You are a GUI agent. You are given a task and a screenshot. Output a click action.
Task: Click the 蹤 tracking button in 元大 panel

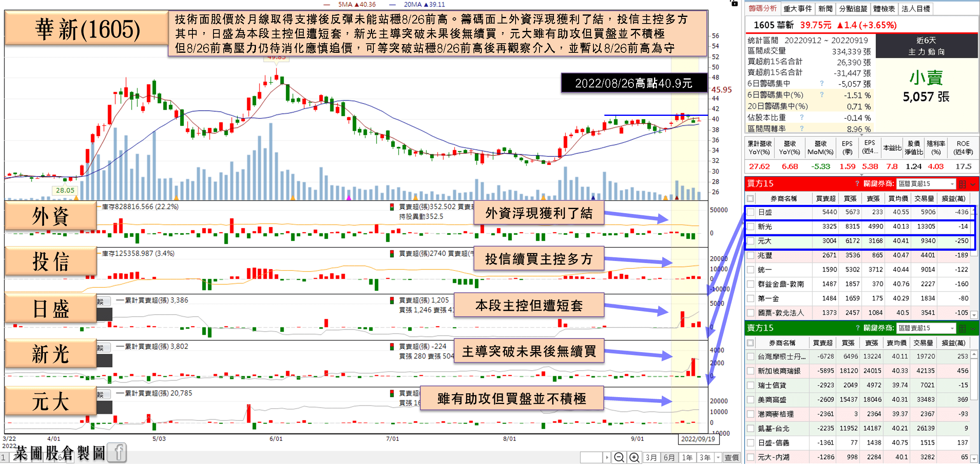(104, 395)
